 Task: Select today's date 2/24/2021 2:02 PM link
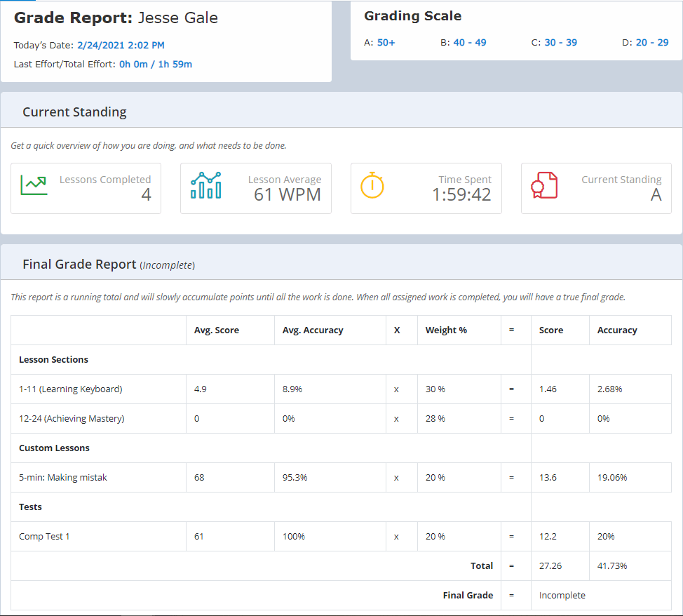tap(121, 46)
